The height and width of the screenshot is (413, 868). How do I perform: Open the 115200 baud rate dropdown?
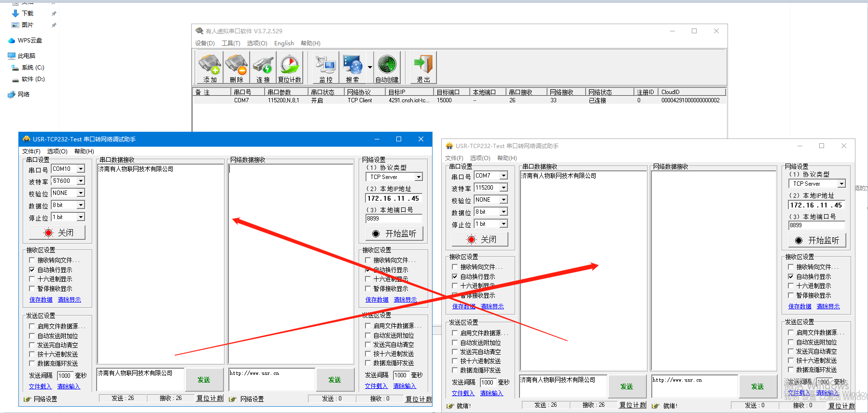click(504, 188)
